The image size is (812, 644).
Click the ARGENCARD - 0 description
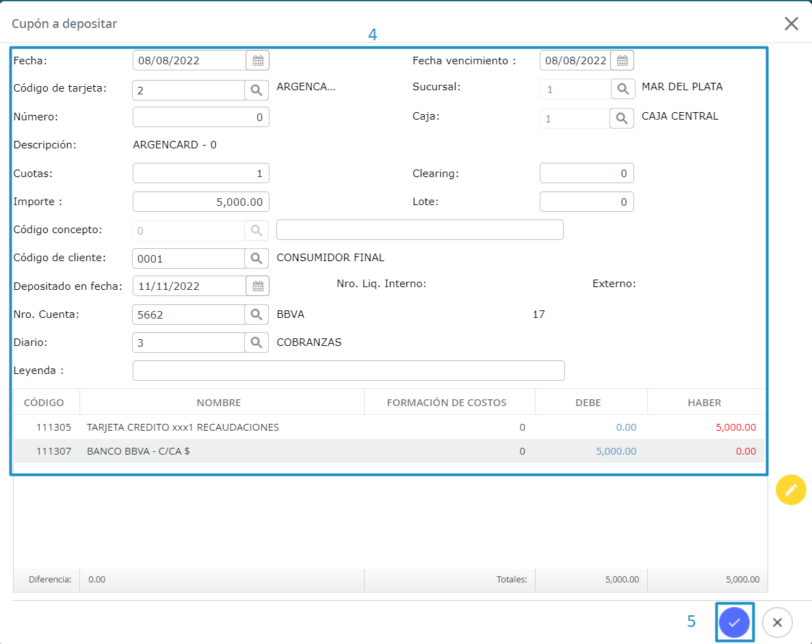[x=174, y=144]
